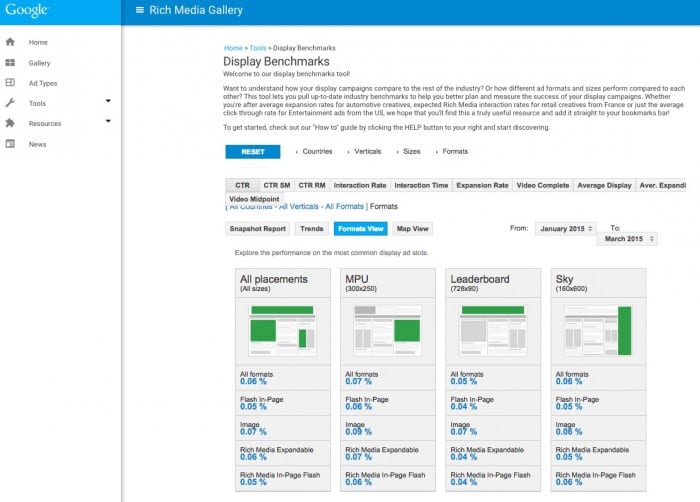Viewport: 700px width, 502px height.
Task: Click the Leaderboard card heading
Action: coord(480,280)
